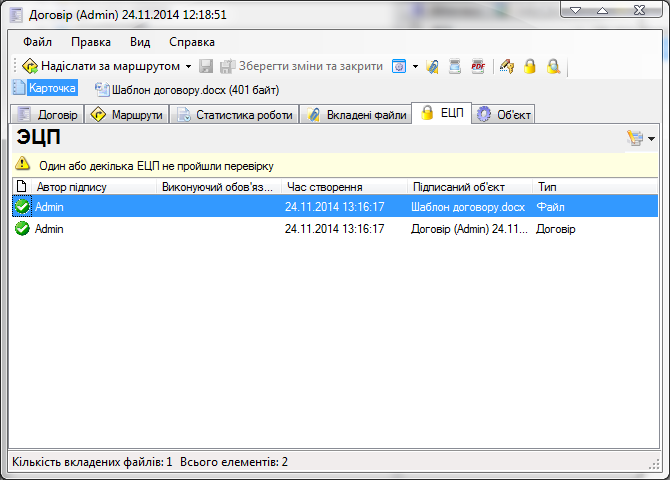This screenshot has width=670, height=480.
Task: Open the Вкладені файли tab
Action: [x=356, y=115]
